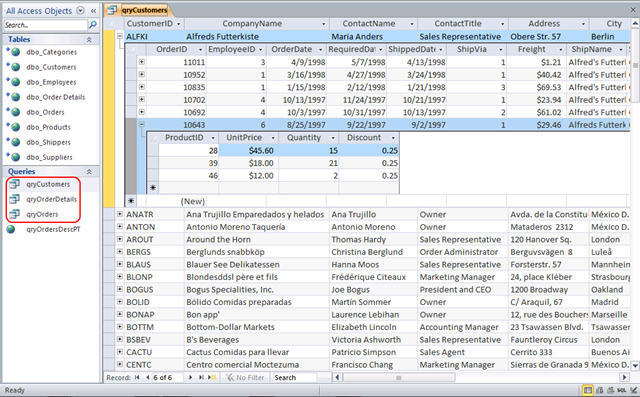The width and height of the screenshot is (640, 397).
Task: Open dbo_Employees linked table
Action: (x=51, y=82)
